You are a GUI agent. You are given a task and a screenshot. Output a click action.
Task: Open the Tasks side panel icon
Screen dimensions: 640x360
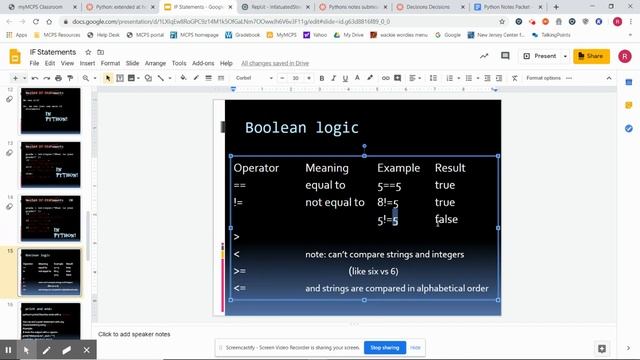coord(629,129)
